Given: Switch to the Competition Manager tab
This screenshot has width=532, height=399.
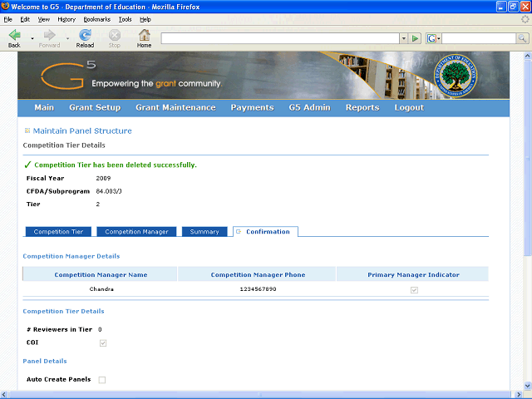Looking at the screenshot, I should pos(136,231).
